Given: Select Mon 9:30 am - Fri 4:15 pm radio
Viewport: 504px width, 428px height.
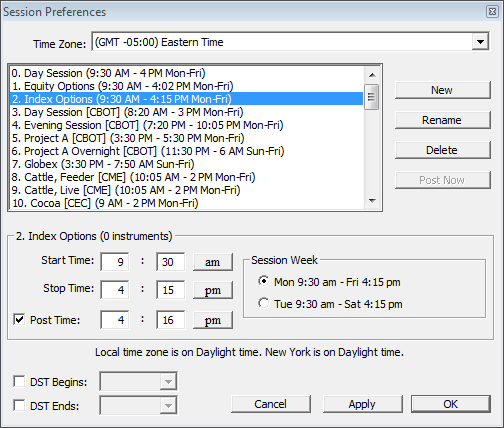Looking at the screenshot, I should click(x=263, y=281).
